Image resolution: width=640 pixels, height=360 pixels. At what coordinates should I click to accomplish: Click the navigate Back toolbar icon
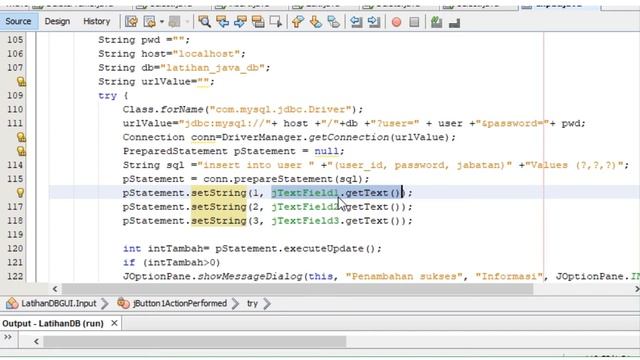pos(150,22)
